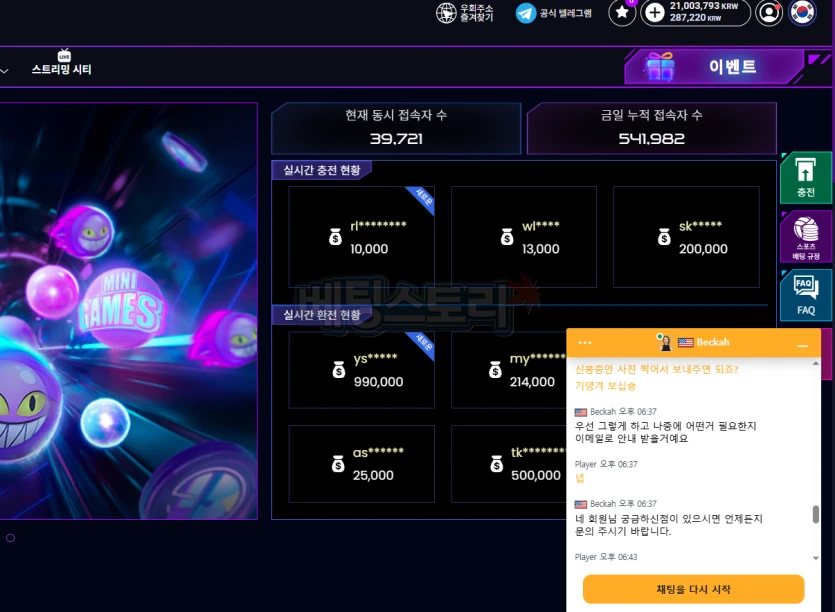Click 채팅을 다시 시작 button
Screen dimensions: 835x612
693,589
